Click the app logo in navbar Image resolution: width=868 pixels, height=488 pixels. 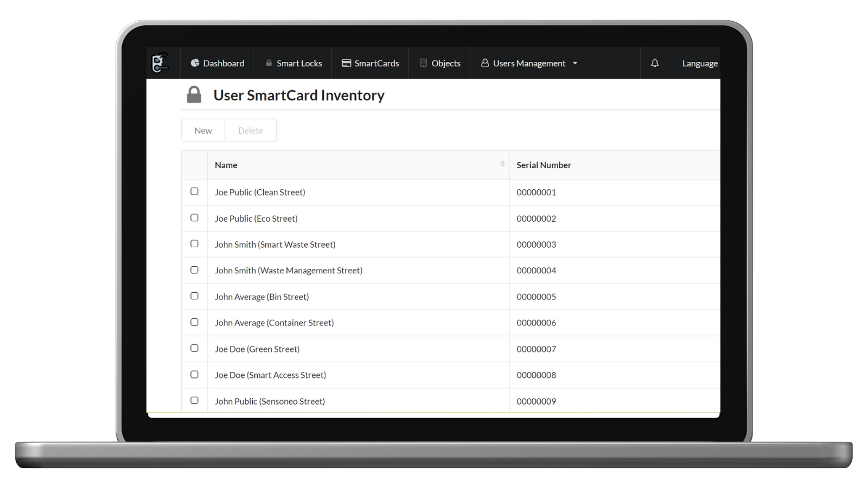pyautogui.click(x=160, y=63)
